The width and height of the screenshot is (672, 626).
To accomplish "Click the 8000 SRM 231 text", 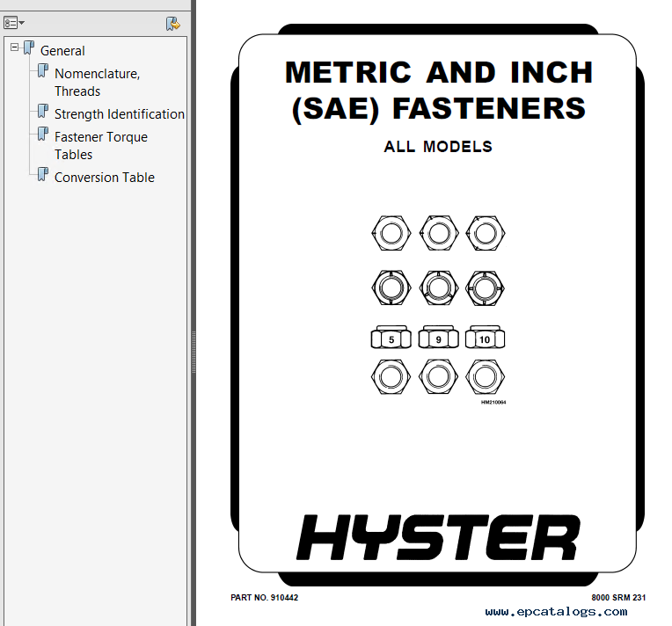I will point(618,598).
